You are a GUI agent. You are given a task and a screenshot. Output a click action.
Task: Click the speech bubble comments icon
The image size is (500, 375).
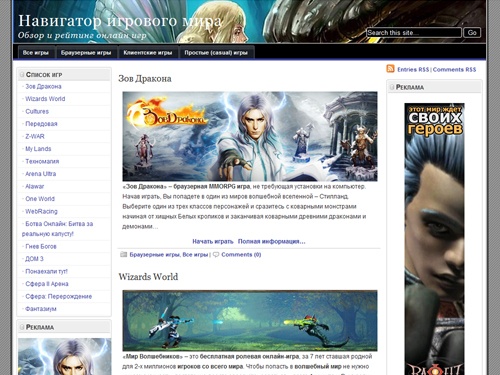click(216, 255)
